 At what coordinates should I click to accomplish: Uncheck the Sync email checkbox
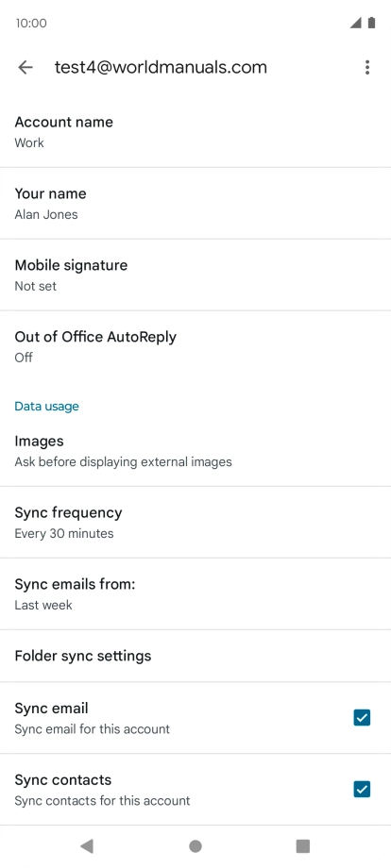(x=362, y=717)
